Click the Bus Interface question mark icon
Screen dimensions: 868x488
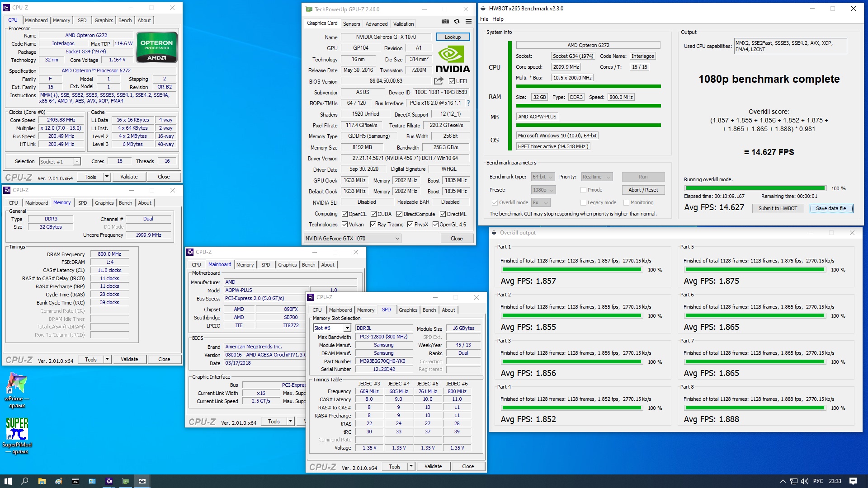[x=468, y=103]
